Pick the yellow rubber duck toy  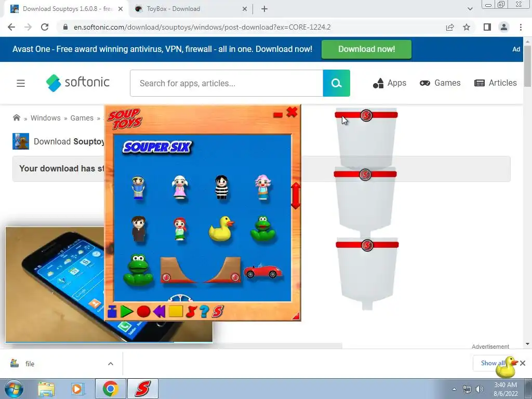point(221,229)
